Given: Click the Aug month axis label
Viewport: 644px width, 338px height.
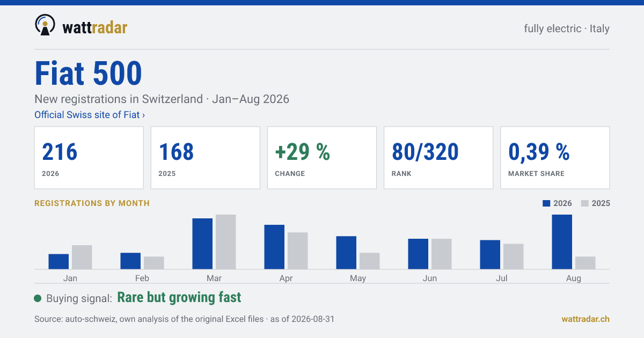Looking at the screenshot, I should (x=574, y=278).
